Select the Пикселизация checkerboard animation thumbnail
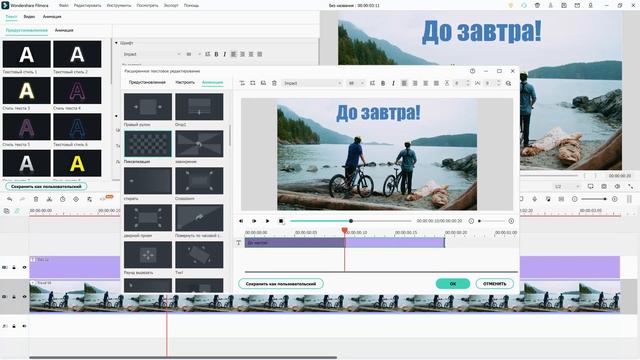 pyautogui.click(x=148, y=144)
